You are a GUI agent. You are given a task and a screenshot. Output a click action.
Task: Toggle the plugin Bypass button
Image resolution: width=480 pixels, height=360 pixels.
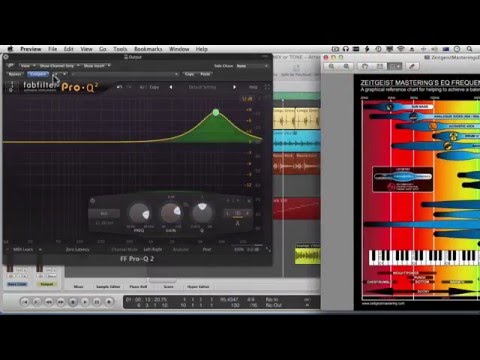coord(15,74)
